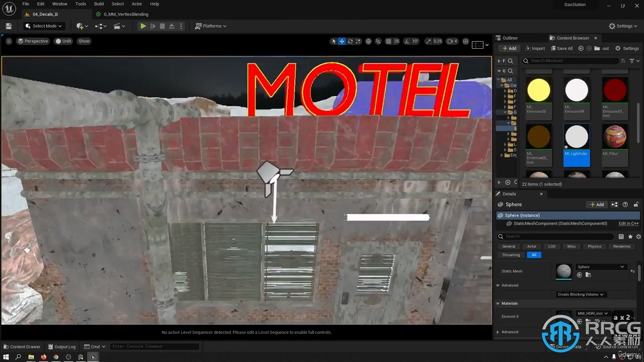Choose the Rotate tool in the viewport toolbar
Image resolution: width=644 pixels, height=362 pixels.
pyautogui.click(x=350, y=41)
